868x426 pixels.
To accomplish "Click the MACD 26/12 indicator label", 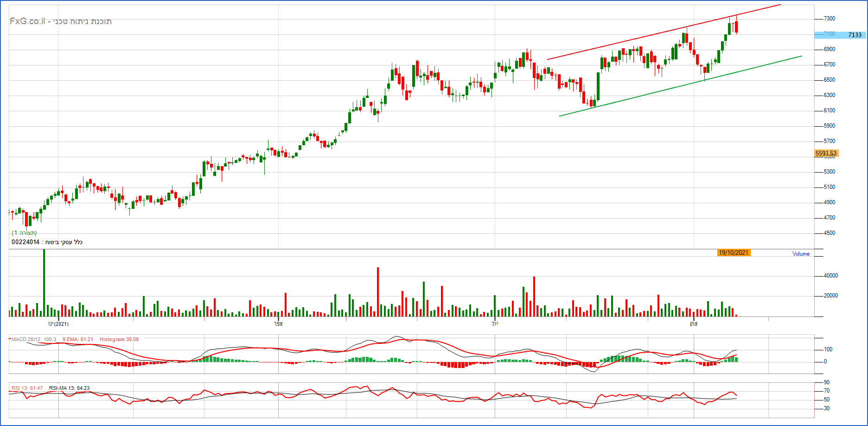I will tap(34, 339).
